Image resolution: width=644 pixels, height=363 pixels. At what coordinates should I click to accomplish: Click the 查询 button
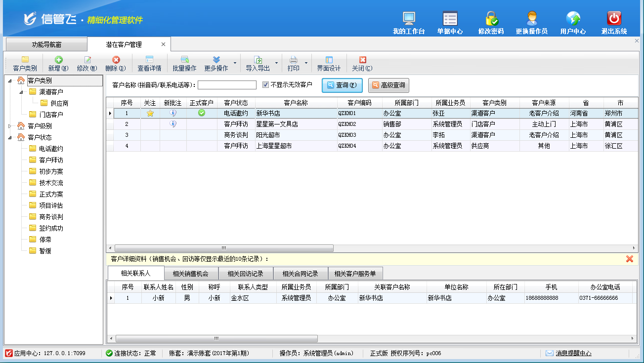pyautogui.click(x=342, y=85)
